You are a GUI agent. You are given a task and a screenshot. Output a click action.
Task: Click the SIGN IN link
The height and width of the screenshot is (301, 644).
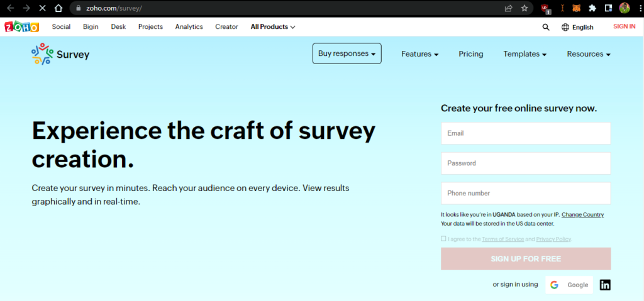click(x=625, y=26)
